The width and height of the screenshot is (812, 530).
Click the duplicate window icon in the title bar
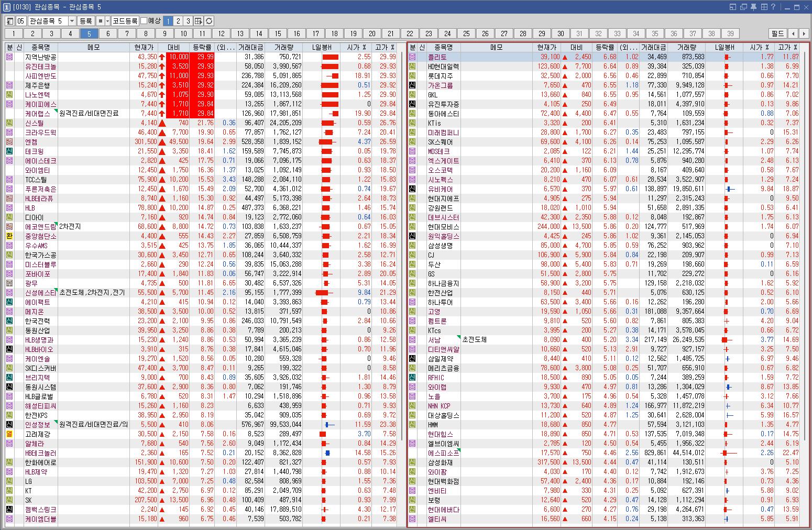pyautogui.click(x=743, y=7)
